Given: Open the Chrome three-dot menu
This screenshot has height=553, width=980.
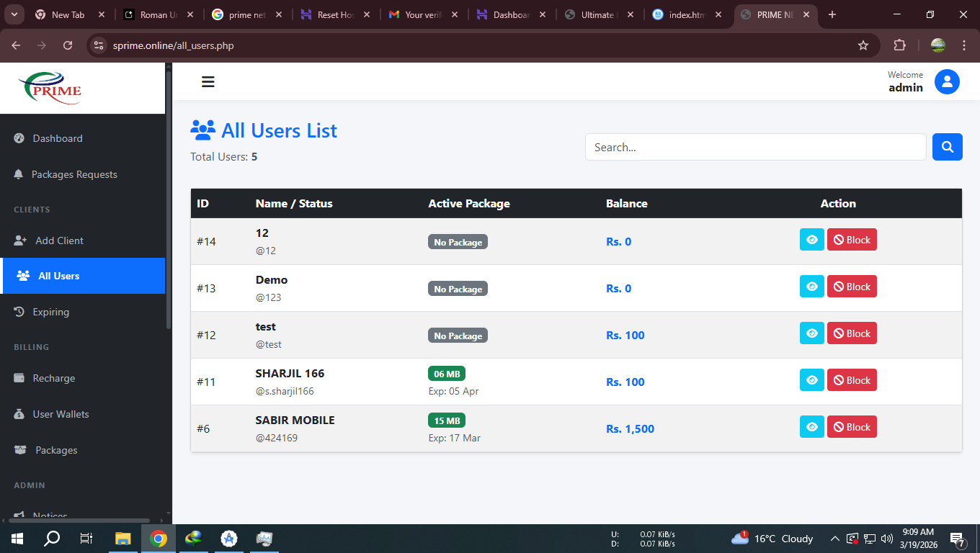Looking at the screenshot, I should (x=964, y=45).
